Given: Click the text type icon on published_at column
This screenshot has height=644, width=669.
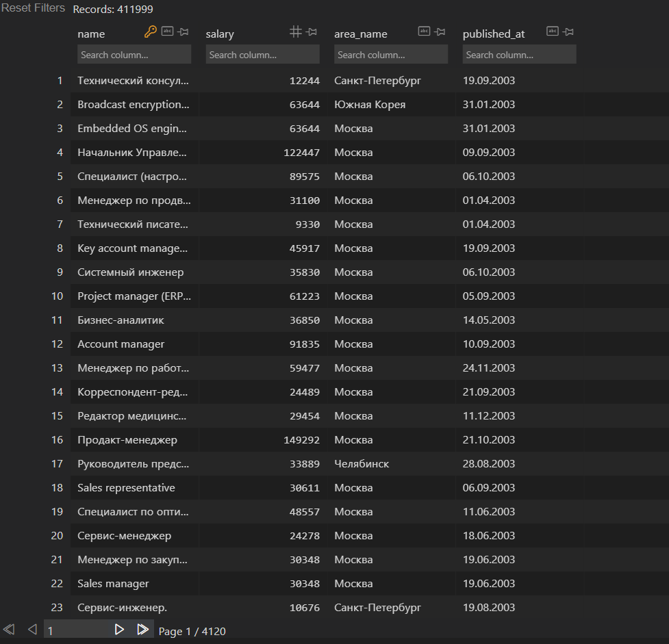Looking at the screenshot, I should click(553, 31).
